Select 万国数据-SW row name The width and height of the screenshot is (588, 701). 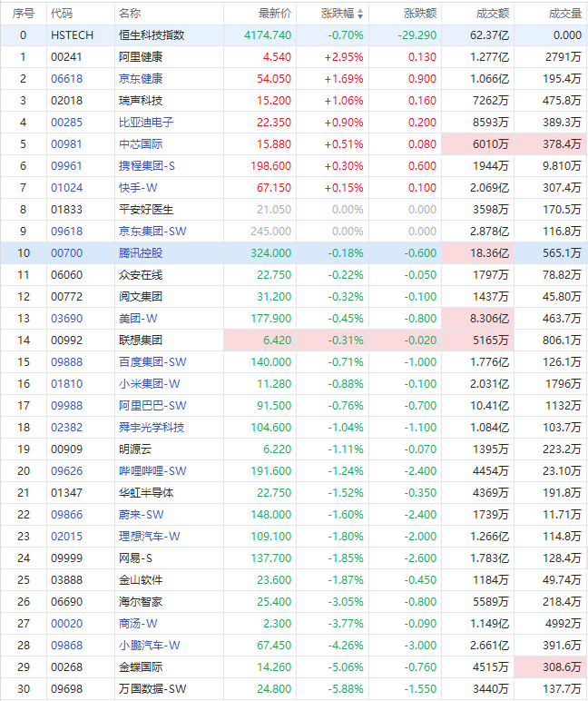[152, 689]
